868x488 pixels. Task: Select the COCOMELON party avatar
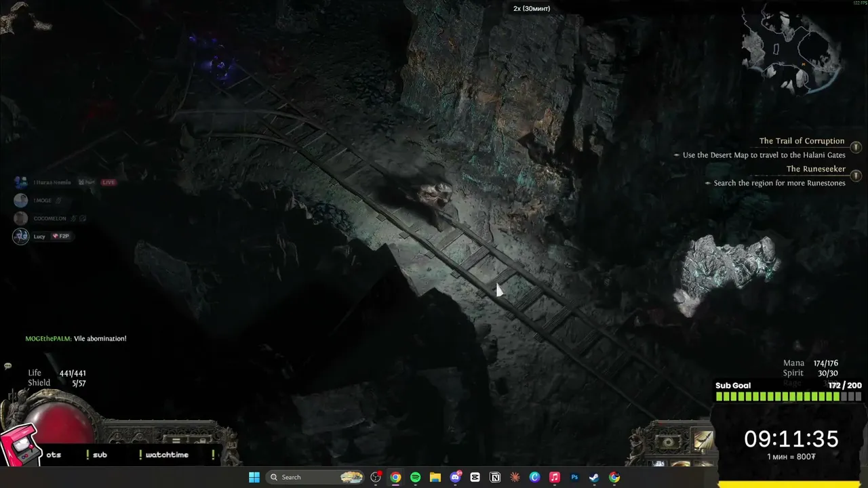pyautogui.click(x=21, y=218)
